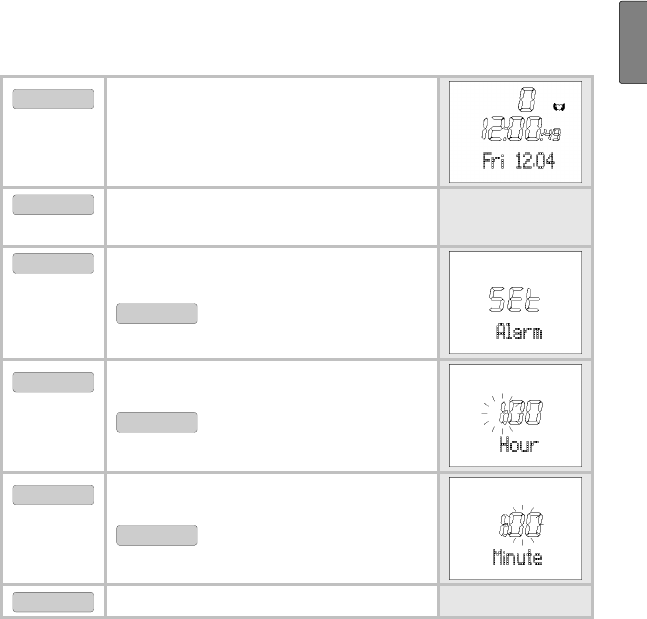Click the Minute label on the display
647x619 pixels.
tap(518, 557)
